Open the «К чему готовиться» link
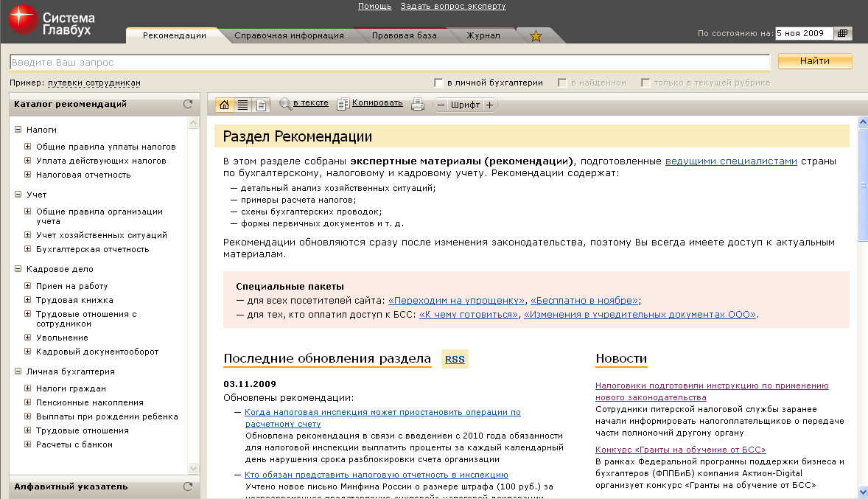This screenshot has width=868, height=499. (469, 314)
